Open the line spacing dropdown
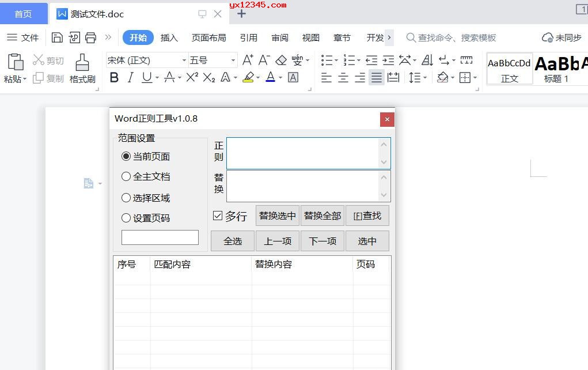Image resolution: width=588 pixels, height=370 pixels. (425, 78)
